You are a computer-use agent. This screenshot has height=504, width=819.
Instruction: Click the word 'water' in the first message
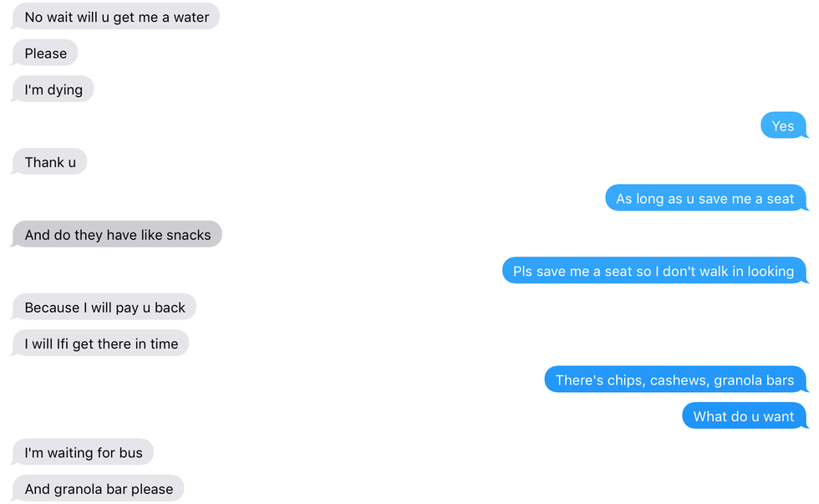(191, 18)
